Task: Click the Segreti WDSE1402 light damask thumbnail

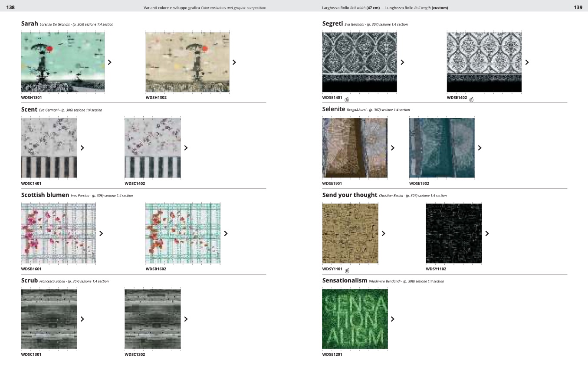Action: pos(484,62)
